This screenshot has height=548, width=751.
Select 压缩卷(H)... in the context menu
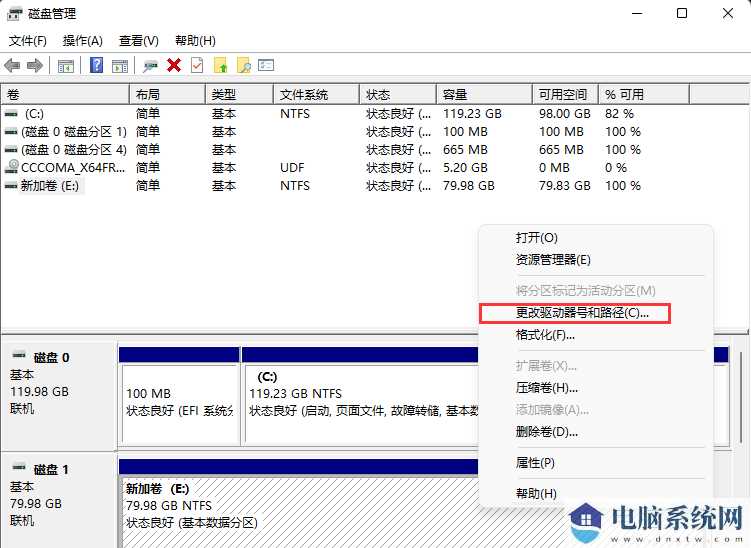pyautogui.click(x=547, y=388)
